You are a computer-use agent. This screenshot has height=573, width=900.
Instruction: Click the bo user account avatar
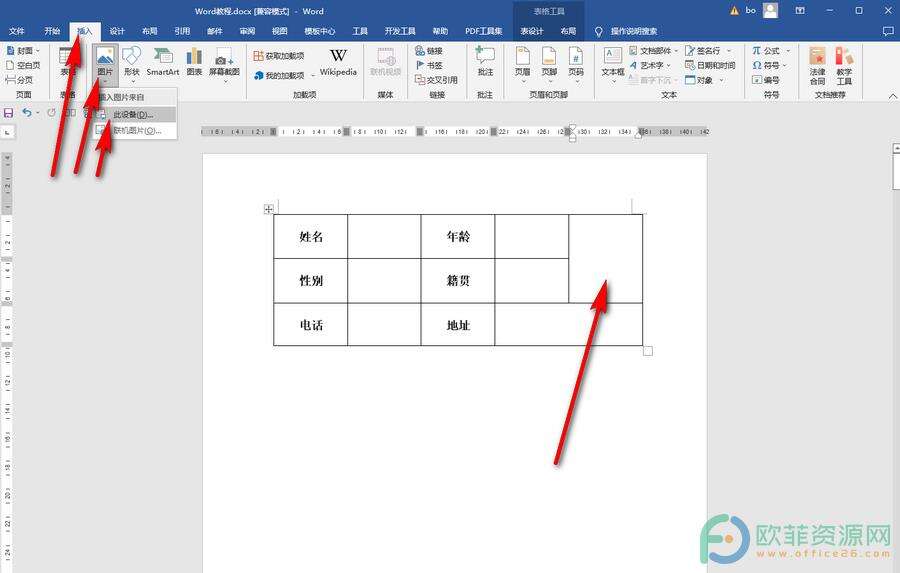(x=770, y=10)
